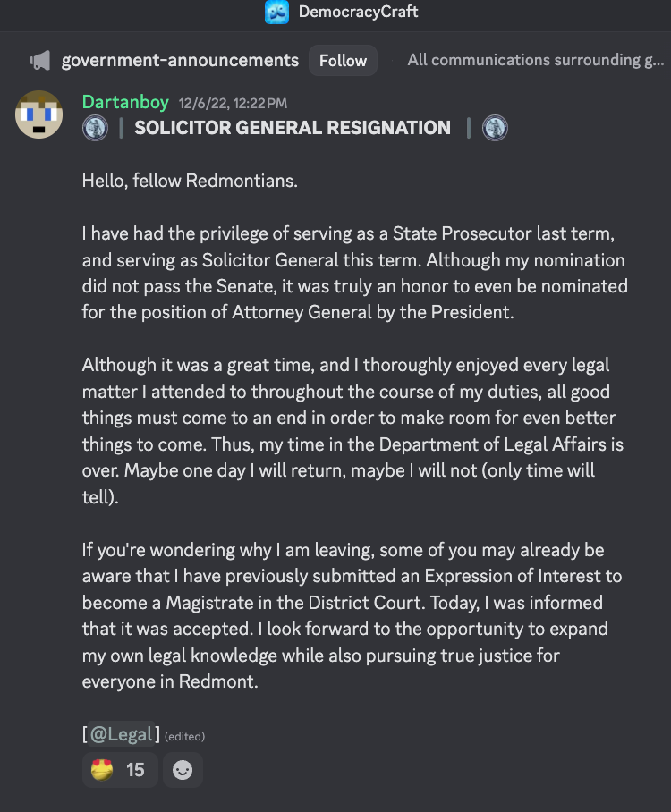
Task: Click the DemocracyCraft server icon
Action: click(276, 12)
